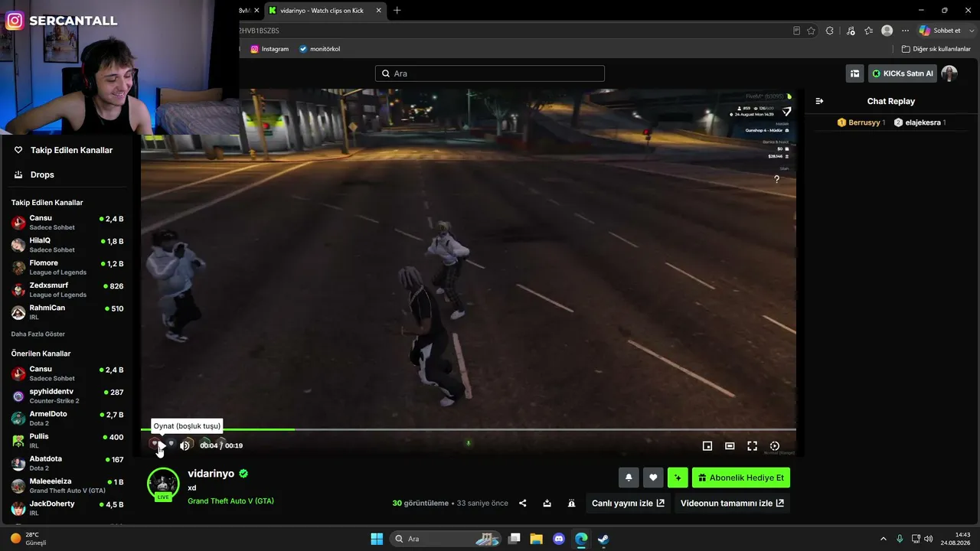Close the vidarinyo Kick clips tab
Screen dimensions: 980x551
(x=378, y=11)
